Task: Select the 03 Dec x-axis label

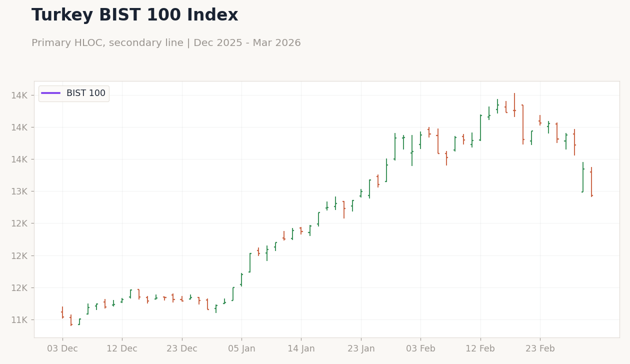Action: pos(62,349)
